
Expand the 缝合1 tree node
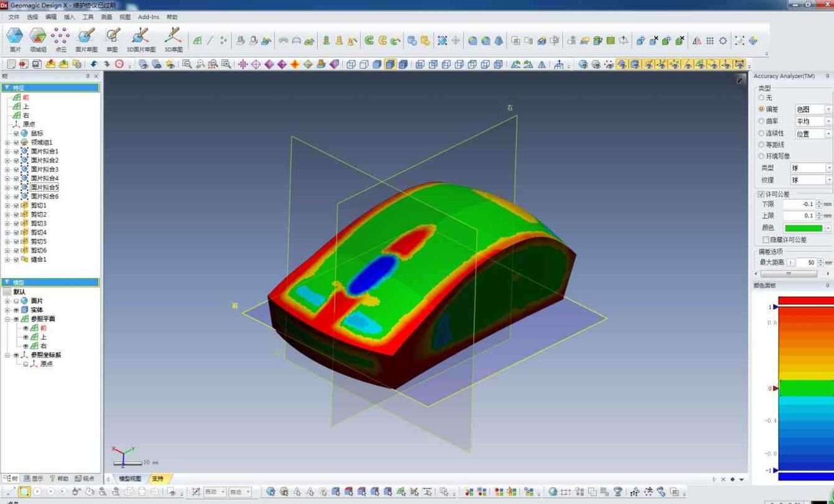click(7, 259)
